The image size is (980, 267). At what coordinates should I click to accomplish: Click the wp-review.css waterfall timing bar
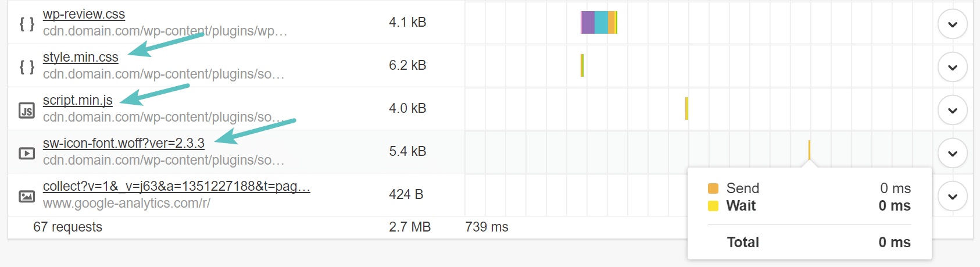pyautogui.click(x=599, y=22)
